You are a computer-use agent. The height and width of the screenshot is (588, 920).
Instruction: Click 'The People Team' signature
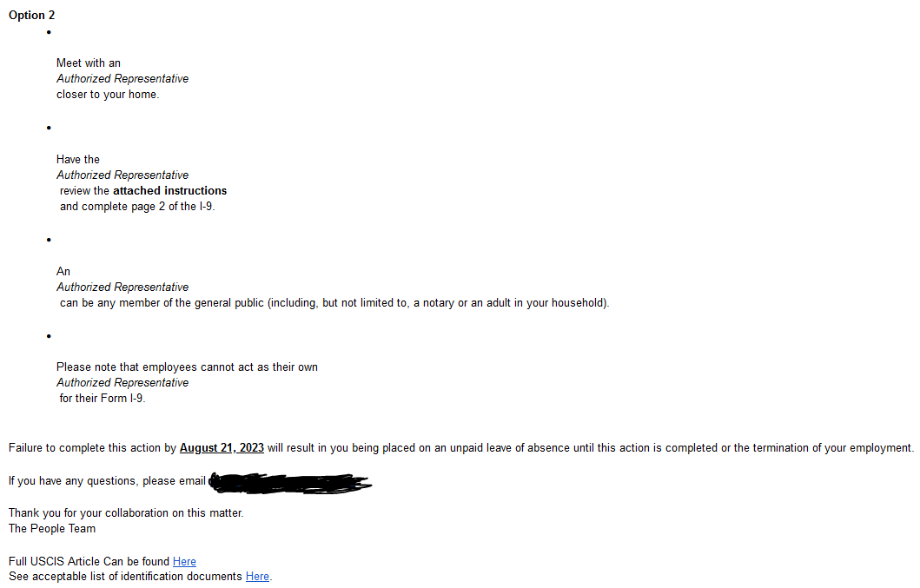coord(52,529)
